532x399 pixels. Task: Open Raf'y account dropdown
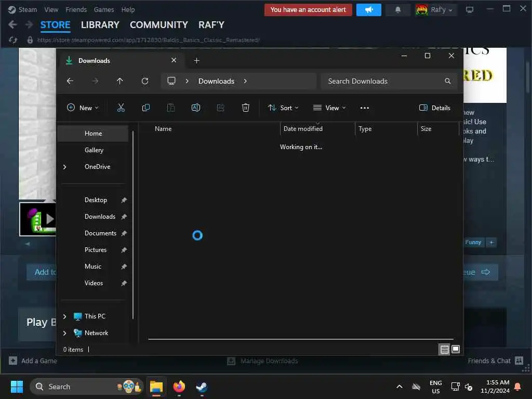[436, 10]
